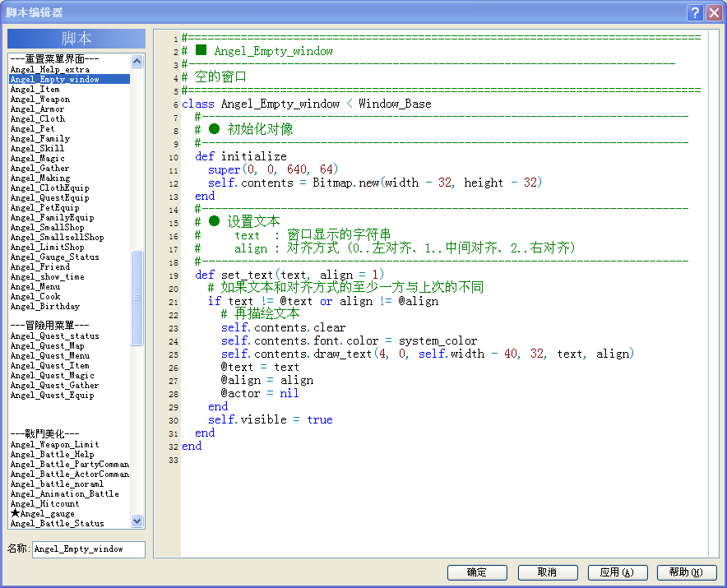The height and width of the screenshot is (588, 727).
Task: Focus the 名称 script name field
Action: point(89,549)
